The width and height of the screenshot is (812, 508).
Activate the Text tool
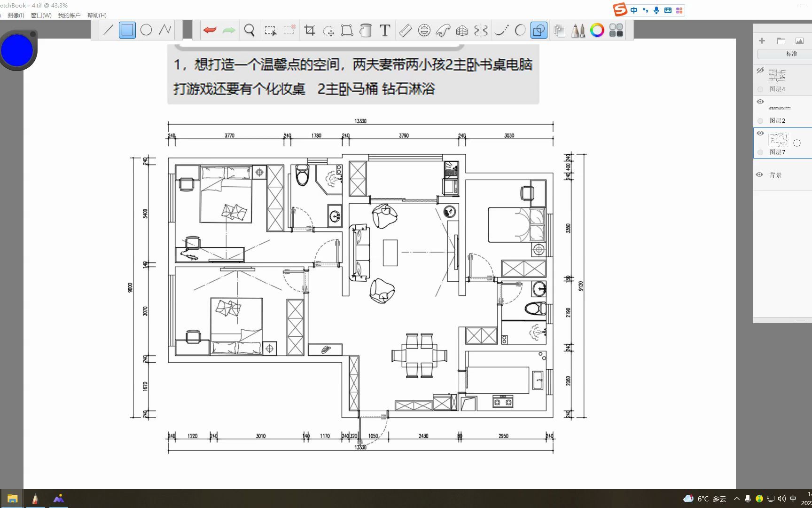384,30
